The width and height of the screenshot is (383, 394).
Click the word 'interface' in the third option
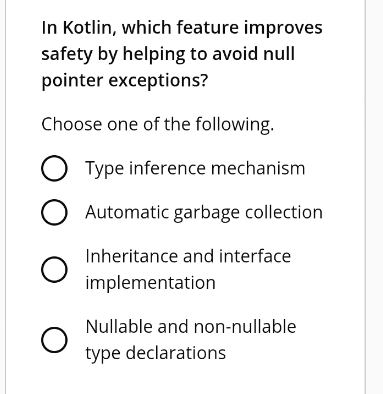[x=255, y=256]
